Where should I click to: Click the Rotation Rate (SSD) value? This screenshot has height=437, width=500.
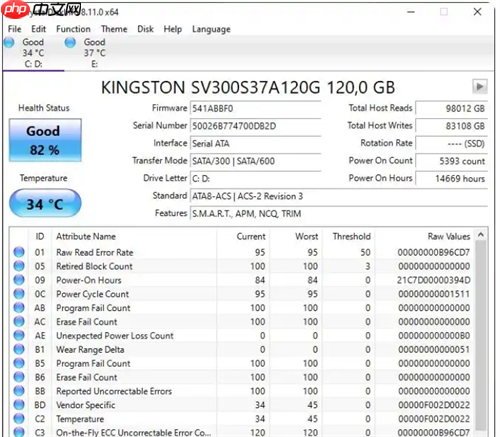(452, 144)
